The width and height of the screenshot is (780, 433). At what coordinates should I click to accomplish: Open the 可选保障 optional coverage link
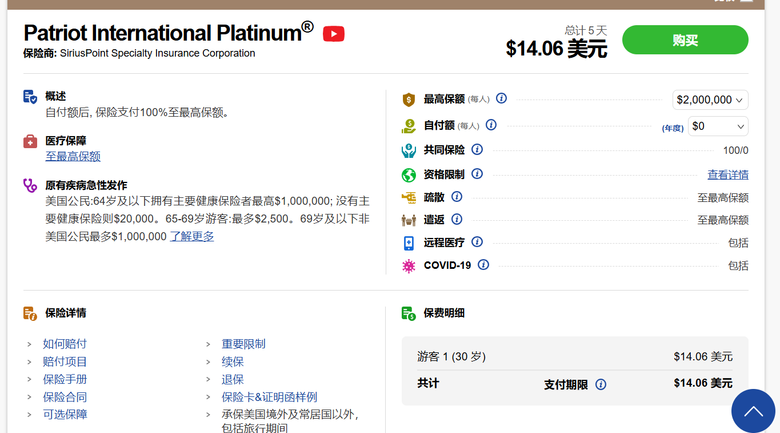tap(65, 415)
